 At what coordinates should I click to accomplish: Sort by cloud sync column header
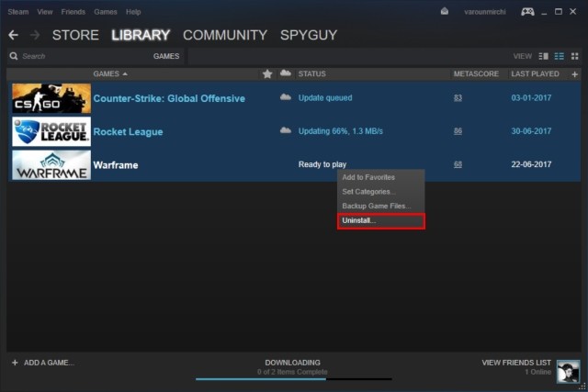[x=286, y=73]
